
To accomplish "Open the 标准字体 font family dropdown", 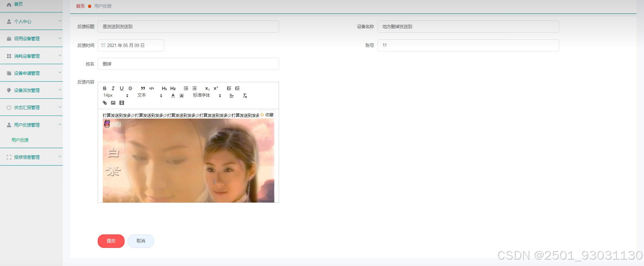I will [x=207, y=95].
